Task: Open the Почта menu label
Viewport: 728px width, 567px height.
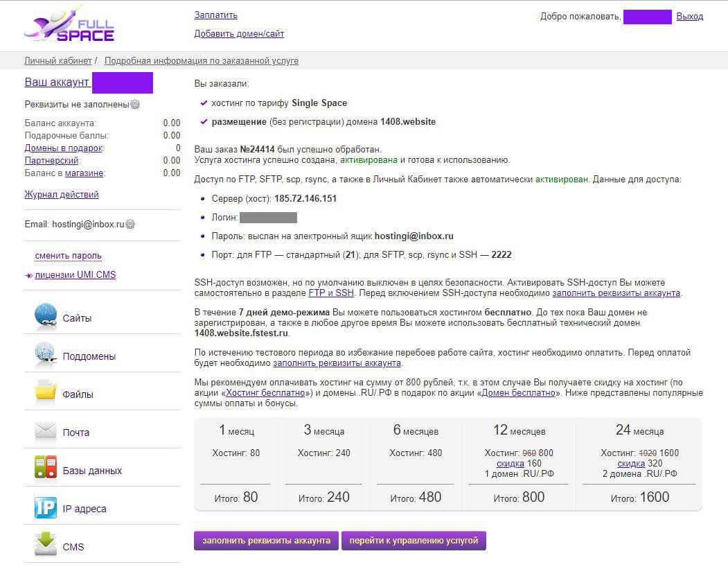Action: (x=76, y=433)
